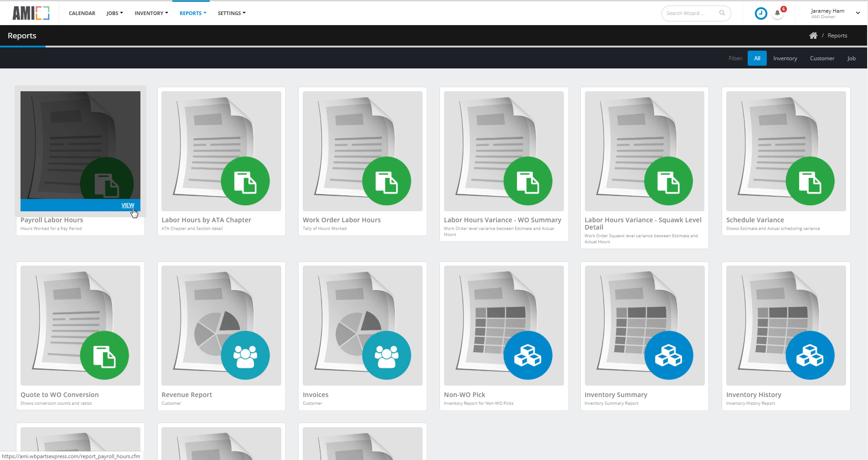Click the Invoices title text
This screenshot has width=868, height=460.
pyautogui.click(x=315, y=395)
